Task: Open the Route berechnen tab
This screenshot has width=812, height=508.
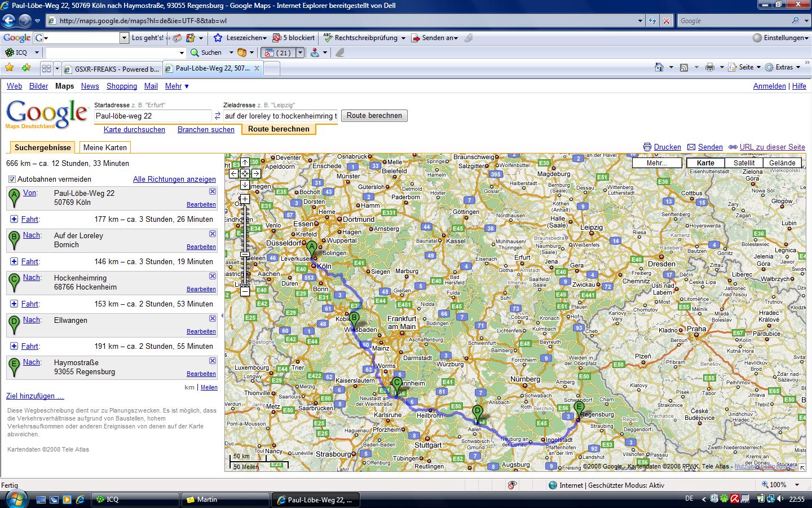Action: click(x=279, y=129)
